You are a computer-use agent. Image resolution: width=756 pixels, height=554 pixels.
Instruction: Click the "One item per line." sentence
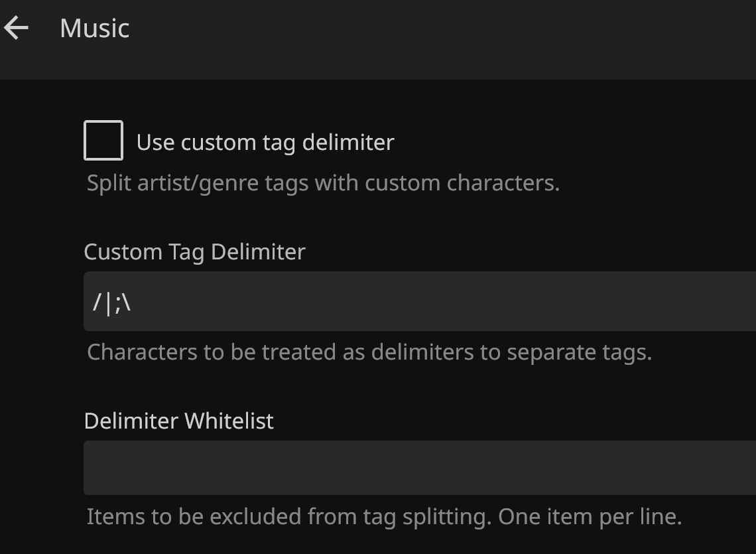tap(590, 517)
